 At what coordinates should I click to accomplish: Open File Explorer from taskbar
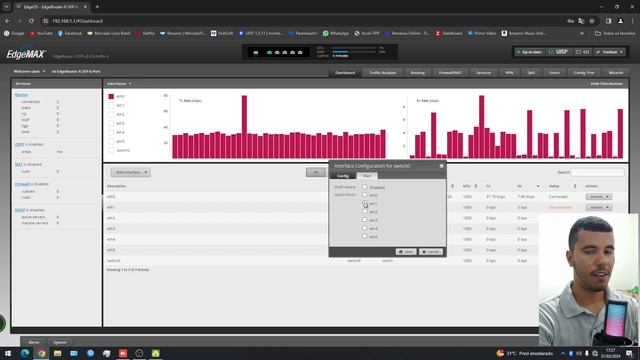point(58,353)
